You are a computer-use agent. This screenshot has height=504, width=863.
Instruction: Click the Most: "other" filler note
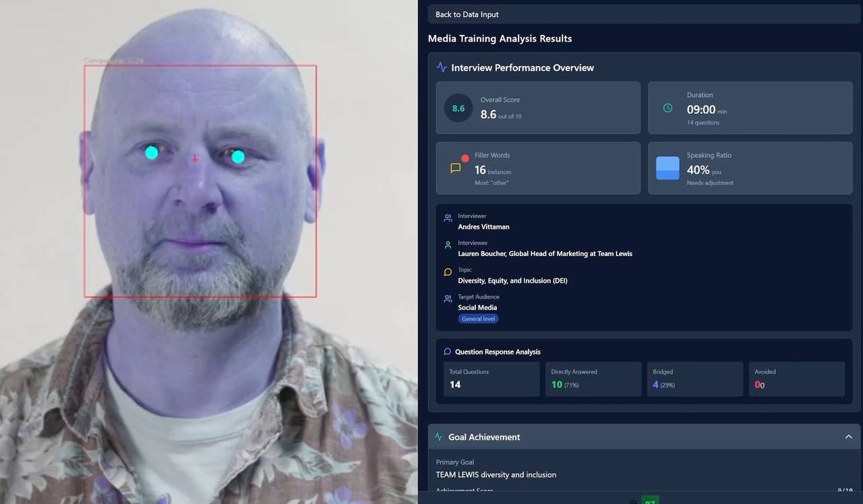(492, 183)
